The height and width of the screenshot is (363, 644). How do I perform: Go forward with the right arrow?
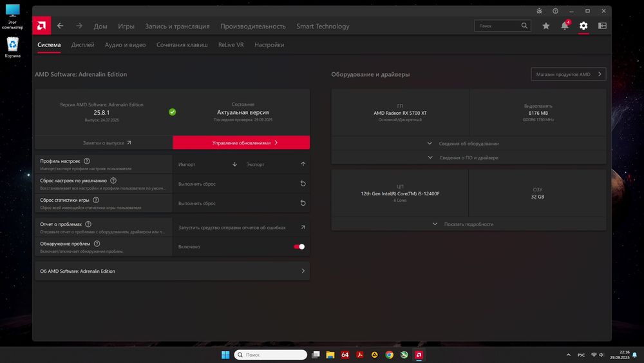pyautogui.click(x=79, y=26)
